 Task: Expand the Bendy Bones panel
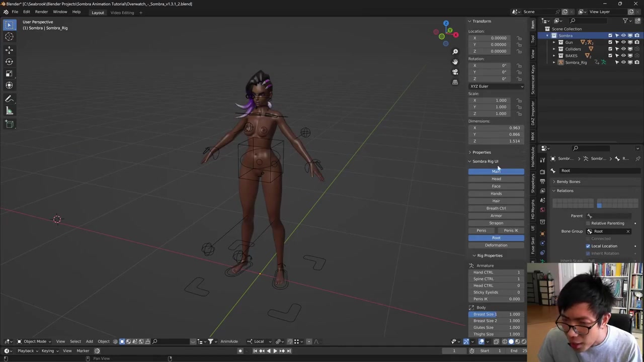click(568, 182)
